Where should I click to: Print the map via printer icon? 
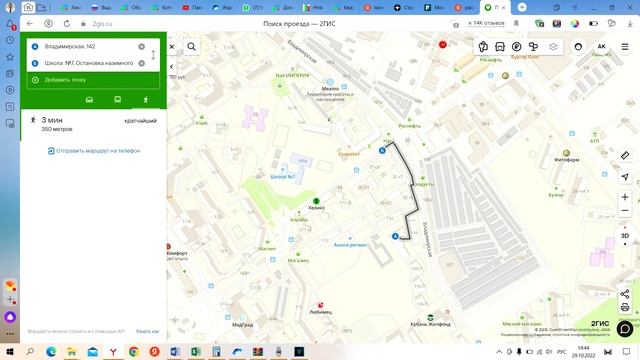(624, 307)
